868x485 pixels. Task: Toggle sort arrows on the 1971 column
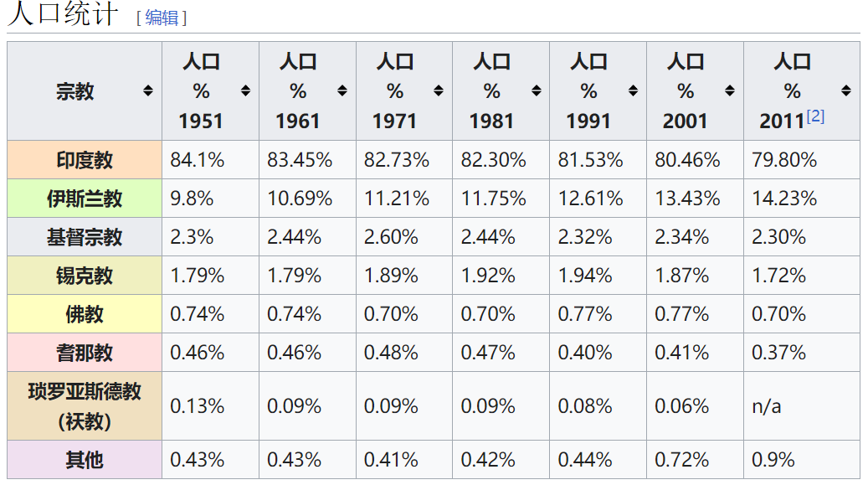pyautogui.click(x=439, y=90)
